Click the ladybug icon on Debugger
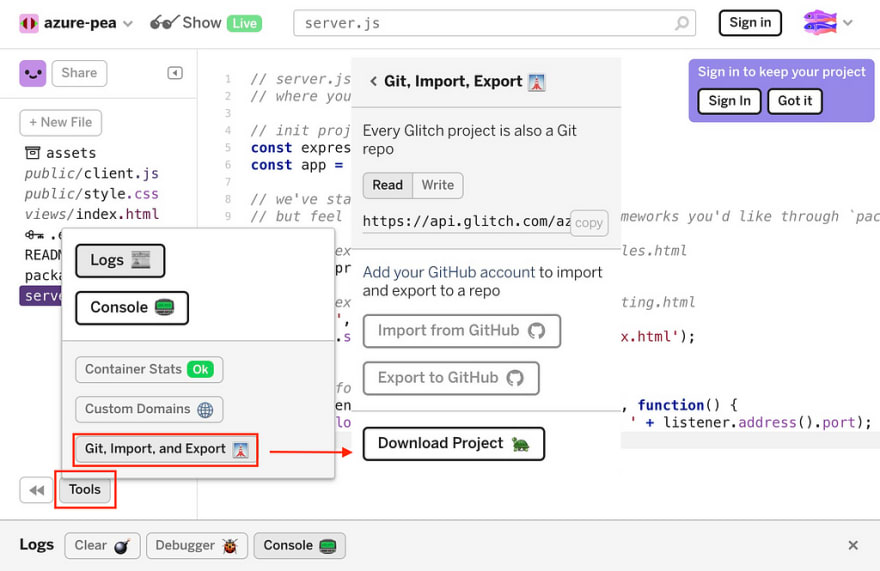Viewport: 880px width, 571px height. 230,546
